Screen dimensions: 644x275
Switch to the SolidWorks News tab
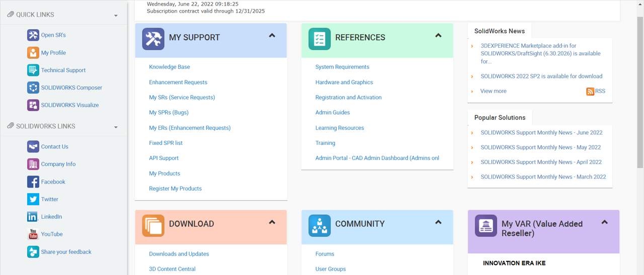click(x=499, y=31)
